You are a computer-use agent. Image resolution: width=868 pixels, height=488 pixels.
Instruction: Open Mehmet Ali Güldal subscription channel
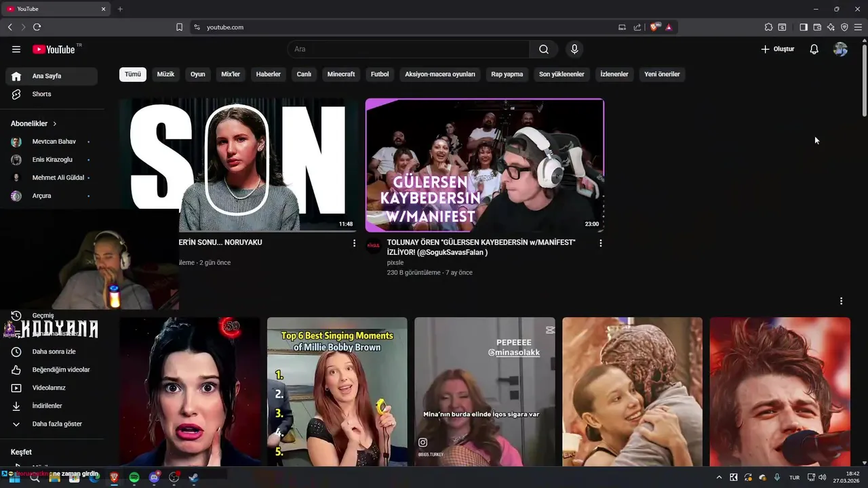point(52,178)
